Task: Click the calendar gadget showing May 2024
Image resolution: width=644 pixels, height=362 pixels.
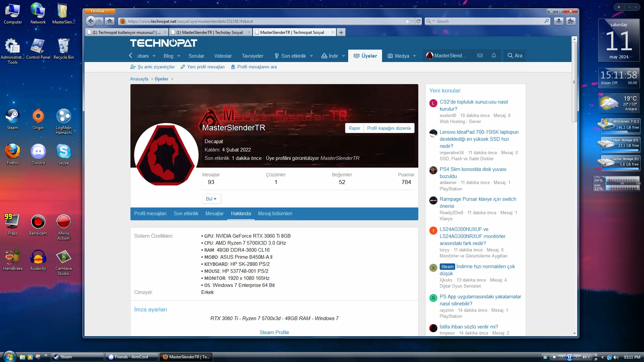Action: click(x=619, y=41)
